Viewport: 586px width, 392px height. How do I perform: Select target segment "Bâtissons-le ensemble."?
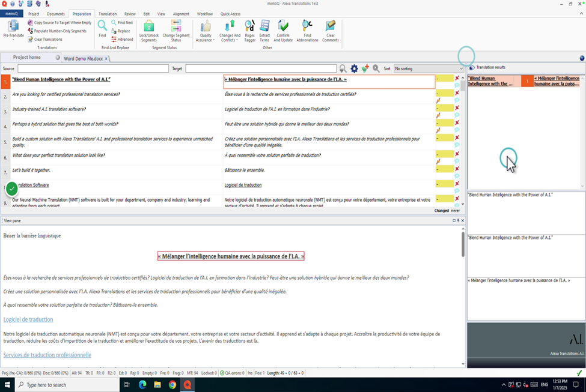(x=245, y=170)
